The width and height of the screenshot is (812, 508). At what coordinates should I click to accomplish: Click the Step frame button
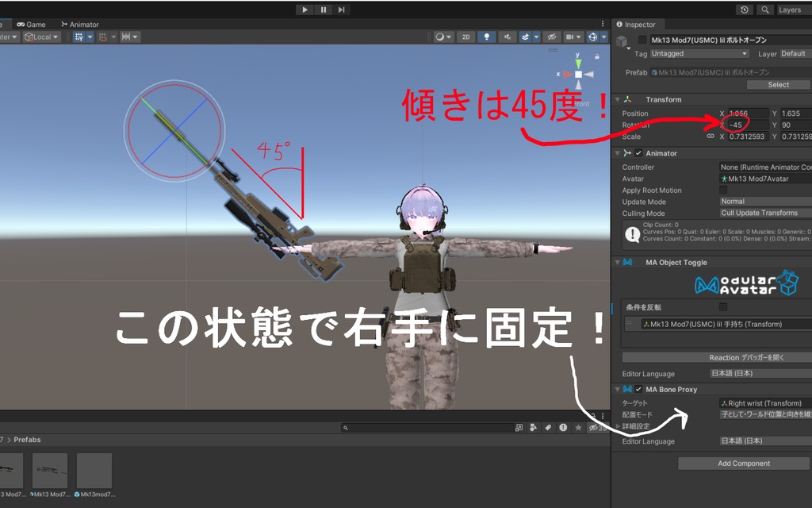pos(341,10)
